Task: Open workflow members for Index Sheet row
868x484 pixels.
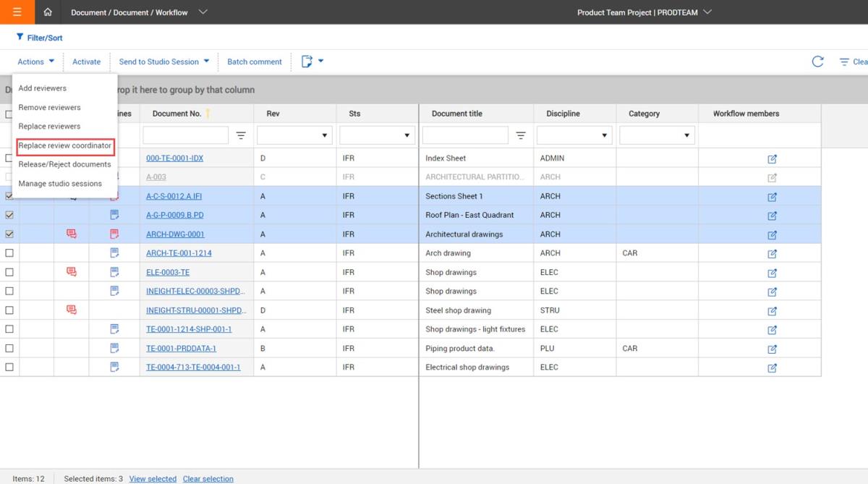Action: click(772, 158)
